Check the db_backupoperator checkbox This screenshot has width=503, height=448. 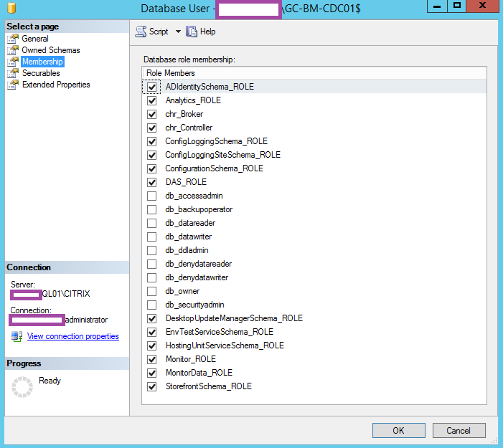click(x=151, y=209)
